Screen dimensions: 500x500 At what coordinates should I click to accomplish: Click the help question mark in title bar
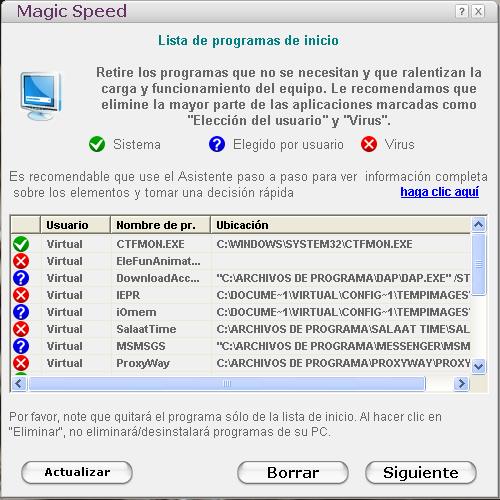click(462, 12)
